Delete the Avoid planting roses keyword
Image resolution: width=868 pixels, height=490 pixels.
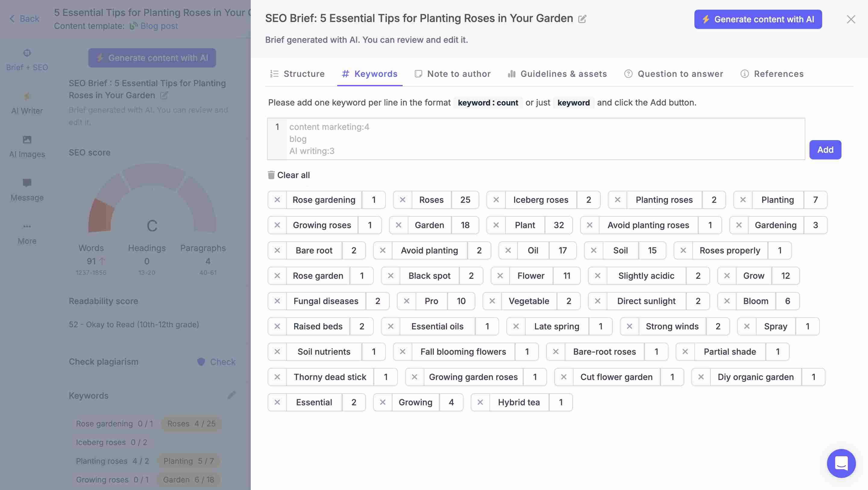589,225
